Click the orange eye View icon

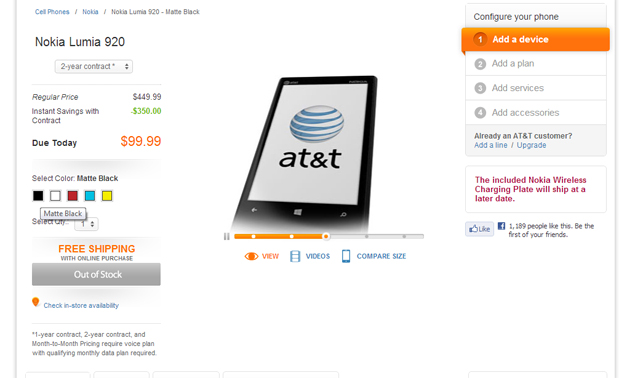(251, 256)
